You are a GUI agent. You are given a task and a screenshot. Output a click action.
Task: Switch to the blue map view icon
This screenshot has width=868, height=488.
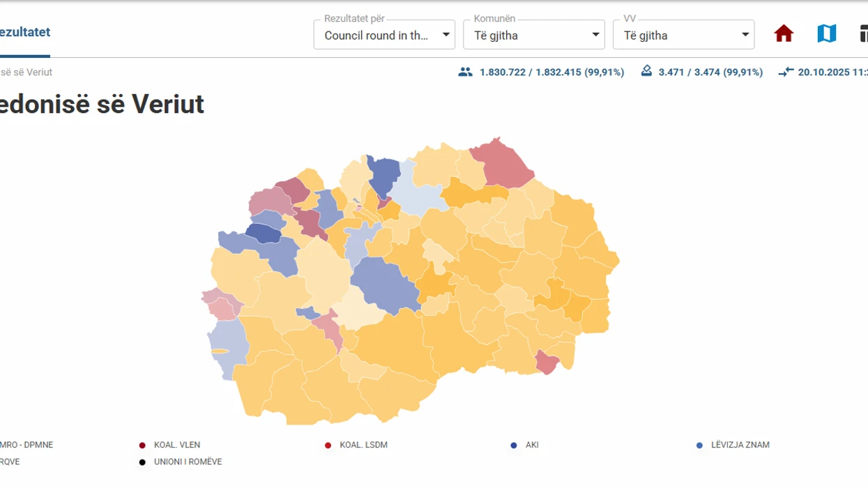[x=826, y=33]
